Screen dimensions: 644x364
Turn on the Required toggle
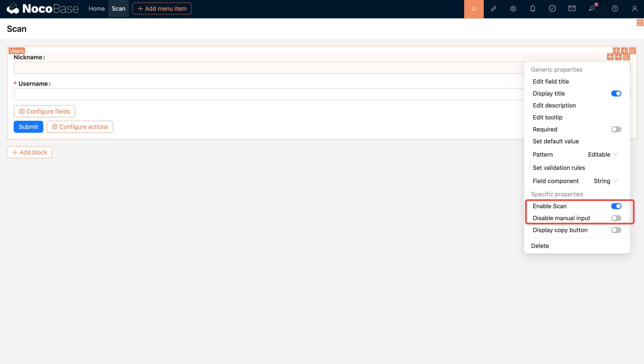(x=616, y=129)
